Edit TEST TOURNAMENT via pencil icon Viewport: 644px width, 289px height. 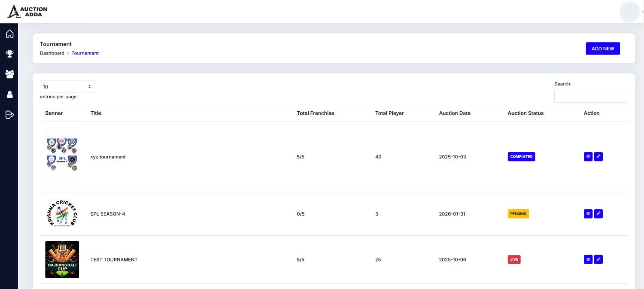pyautogui.click(x=598, y=259)
